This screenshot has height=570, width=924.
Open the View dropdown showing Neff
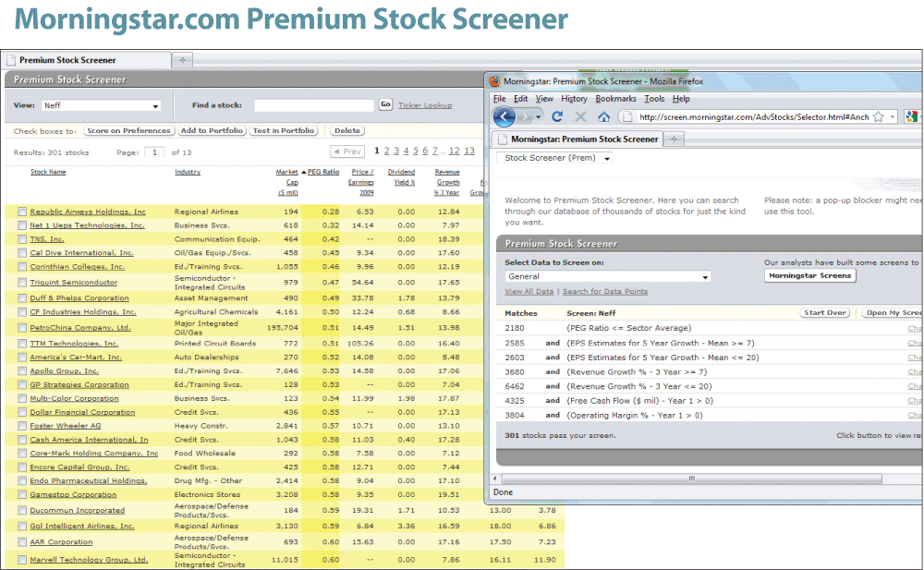(101, 105)
